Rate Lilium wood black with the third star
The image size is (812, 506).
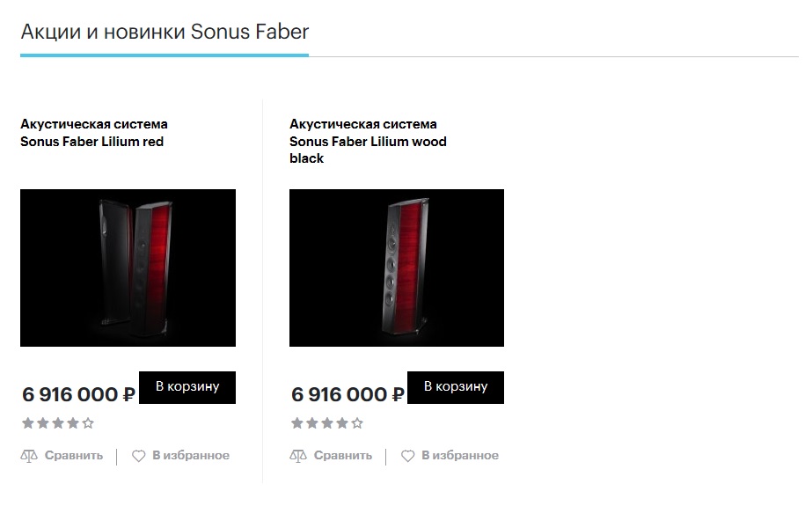327,423
